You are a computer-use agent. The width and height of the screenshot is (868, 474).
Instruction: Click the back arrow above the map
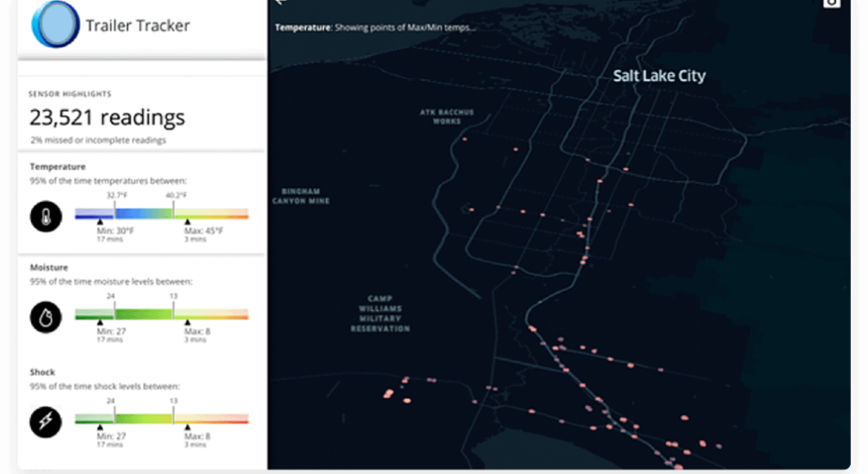click(x=282, y=3)
